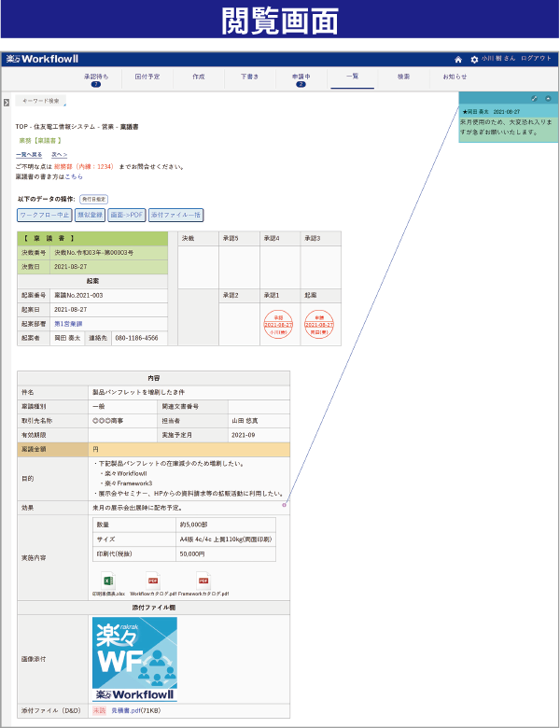Click the 画面->PDF button
Image resolution: width=560 pixels, height=728 pixels.
pos(127,215)
